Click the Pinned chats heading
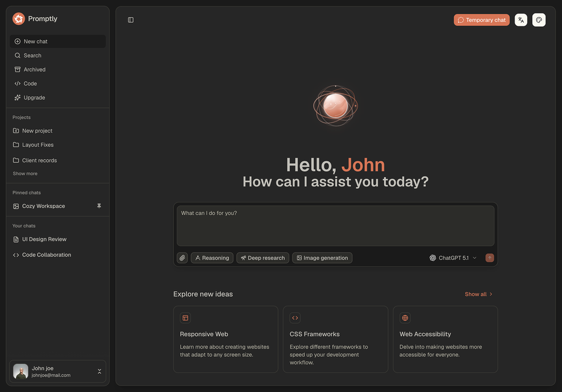The width and height of the screenshot is (562, 392). [26, 193]
